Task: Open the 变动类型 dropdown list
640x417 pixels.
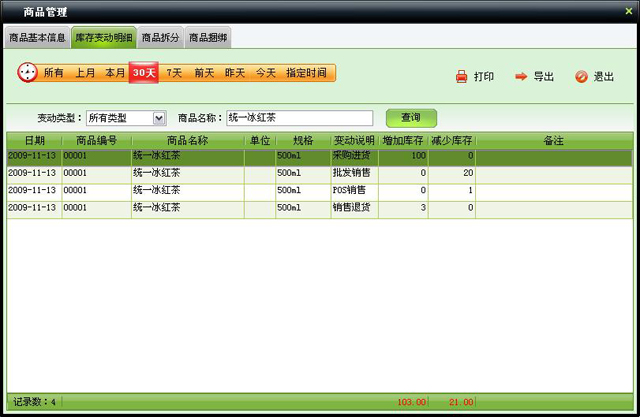Action: [x=158, y=118]
